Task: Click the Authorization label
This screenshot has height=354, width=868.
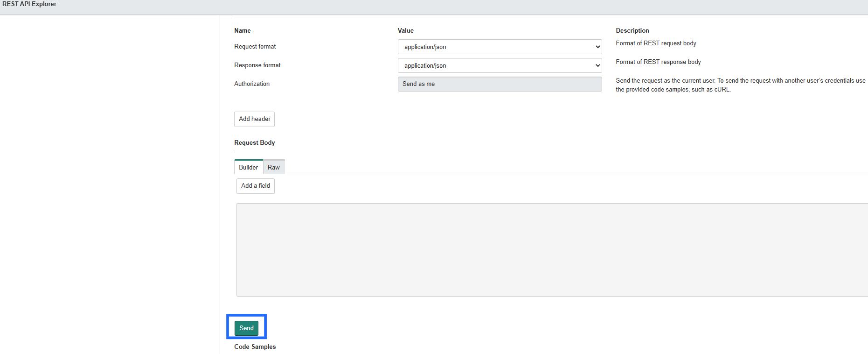Action: pyautogui.click(x=252, y=84)
